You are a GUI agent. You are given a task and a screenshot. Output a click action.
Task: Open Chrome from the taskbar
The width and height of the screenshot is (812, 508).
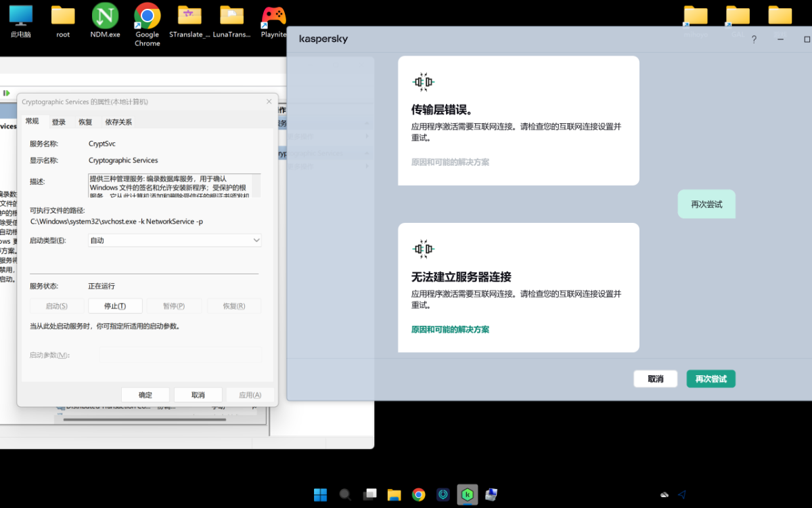pos(419,494)
